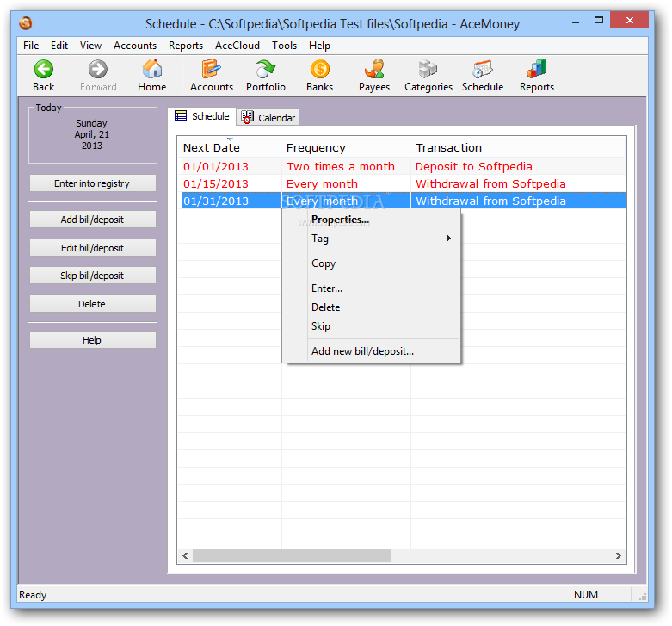Select the 01/31/2013 date cell
Image resolution: width=672 pixels, height=626 pixels.
coord(216,201)
